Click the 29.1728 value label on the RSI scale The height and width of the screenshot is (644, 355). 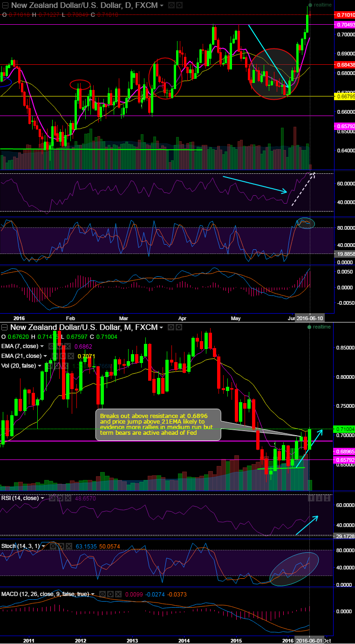(x=345, y=536)
